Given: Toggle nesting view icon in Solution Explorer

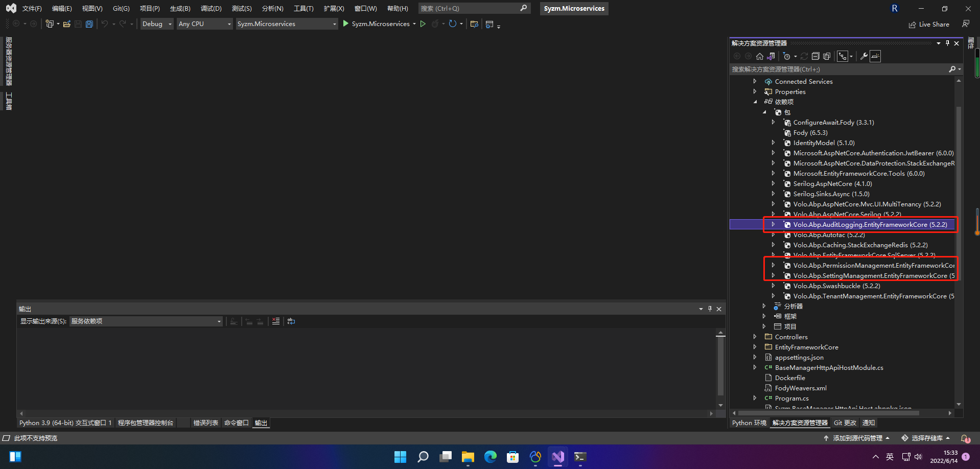Looking at the screenshot, I should point(843,56).
